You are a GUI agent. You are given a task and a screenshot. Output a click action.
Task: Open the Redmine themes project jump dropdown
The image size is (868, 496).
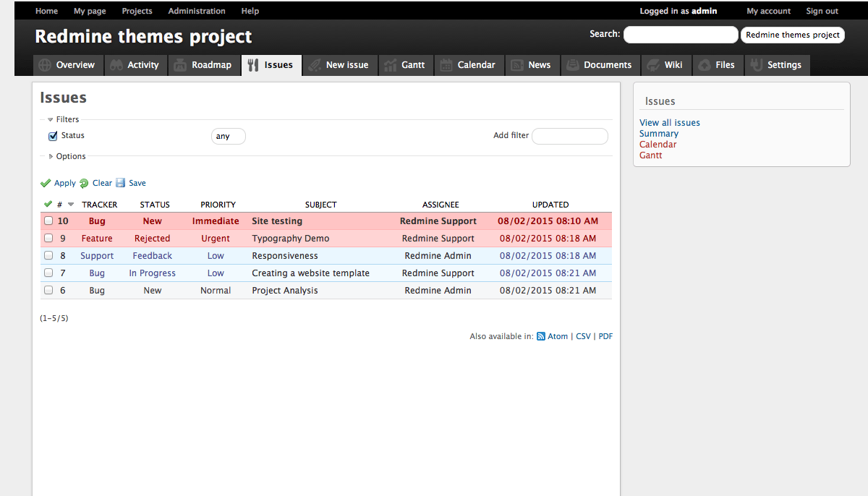pyautogui.click(x=793, y=35)
